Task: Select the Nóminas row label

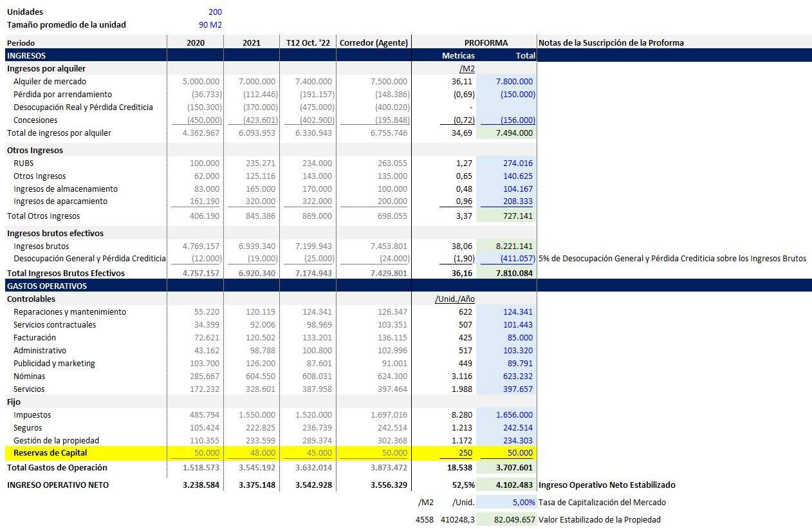Action: [x=28, y=376]
